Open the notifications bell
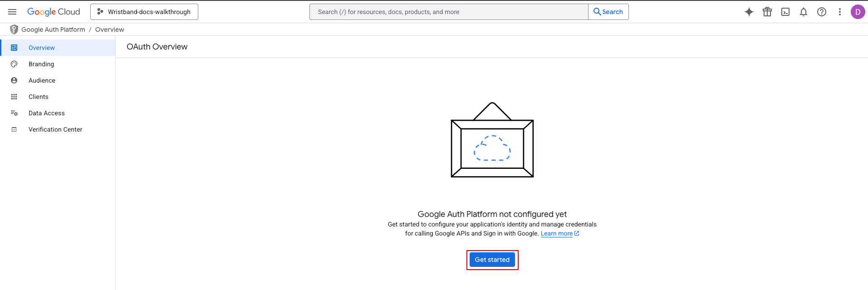The image size is (868, 290). tap(804, 12)
